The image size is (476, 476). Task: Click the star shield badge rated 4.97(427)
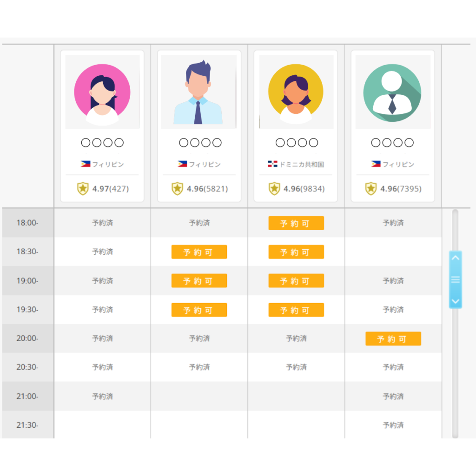point(83,189)
